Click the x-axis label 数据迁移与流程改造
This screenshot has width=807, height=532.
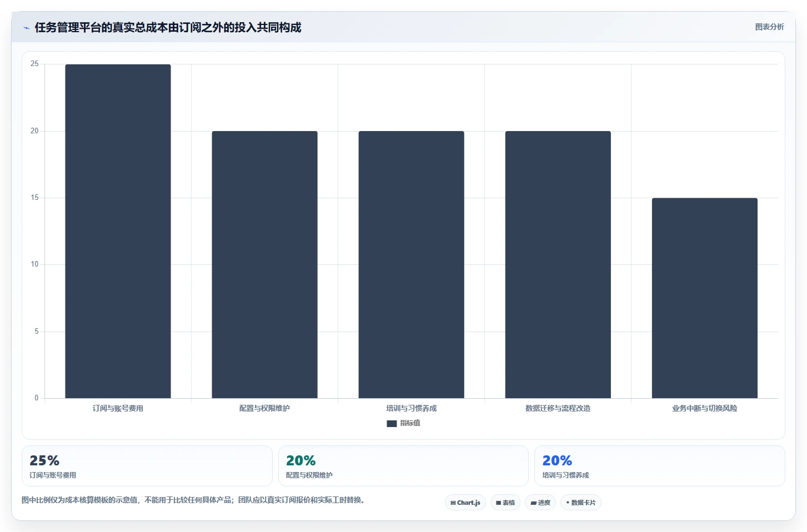(x=558, y=408)
